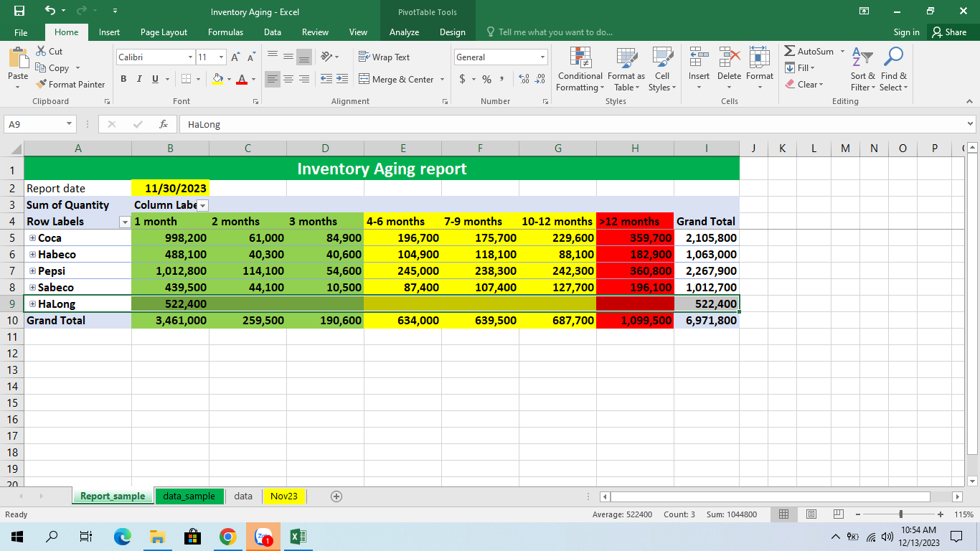The image size is (980, 551).
Task: Switch to the Formulas ribbon tab
Action: (225, 32)
